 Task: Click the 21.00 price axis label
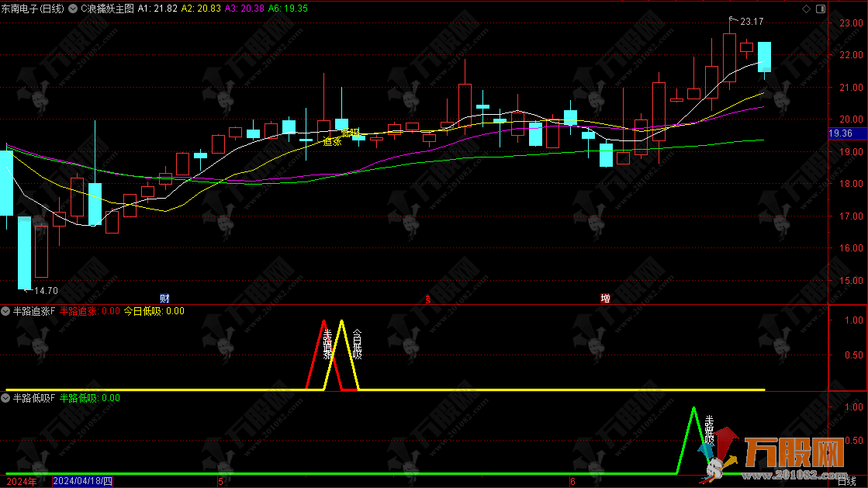[x=851, y=88]
